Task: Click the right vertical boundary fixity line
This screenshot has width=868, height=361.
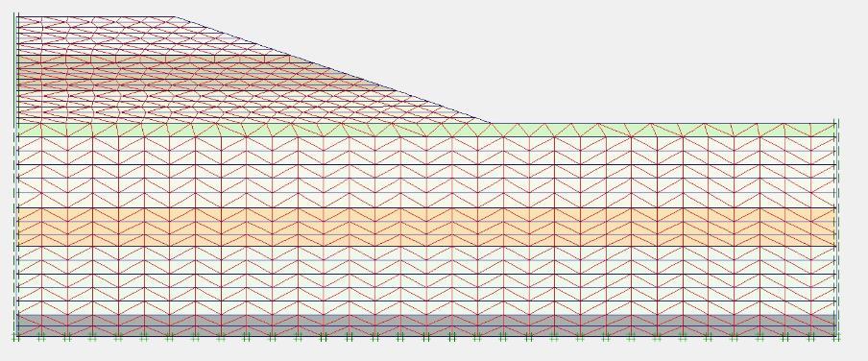Action: pos(837,229)
